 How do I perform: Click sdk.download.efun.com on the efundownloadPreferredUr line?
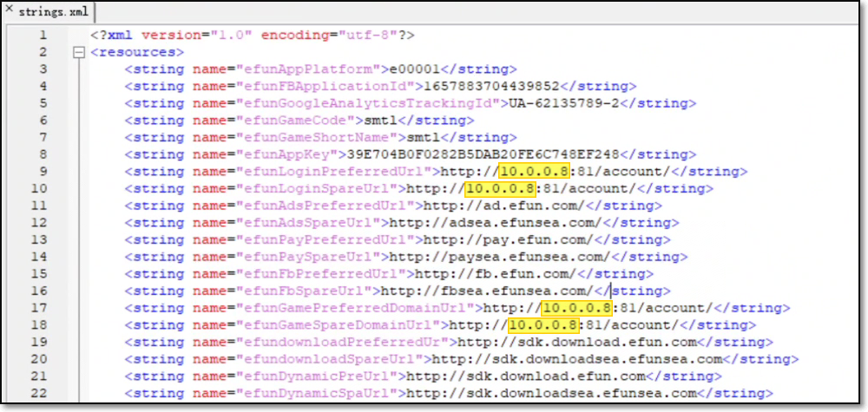click(606, 343)
